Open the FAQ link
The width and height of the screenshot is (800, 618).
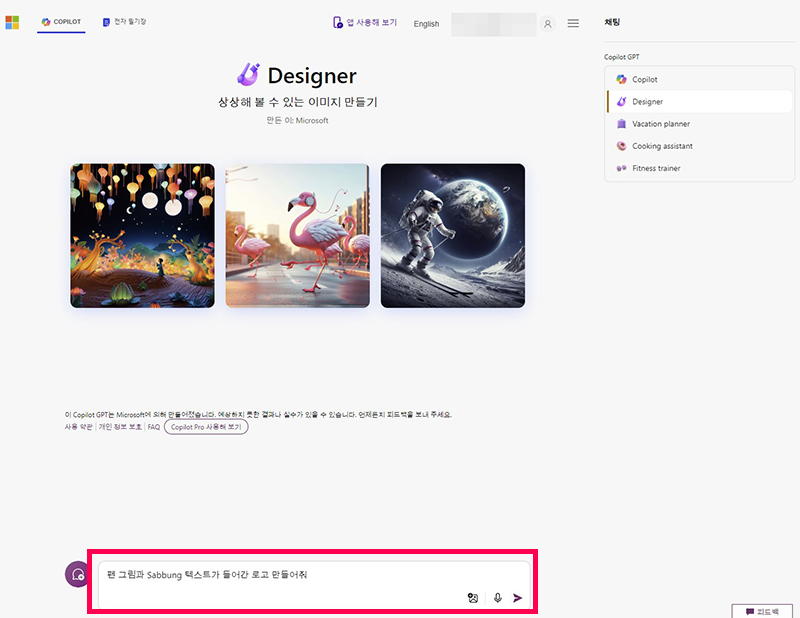154,427
